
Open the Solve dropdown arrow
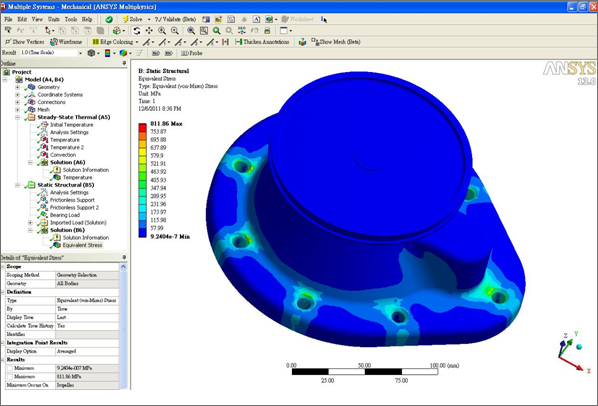click(x=149, y=19)
